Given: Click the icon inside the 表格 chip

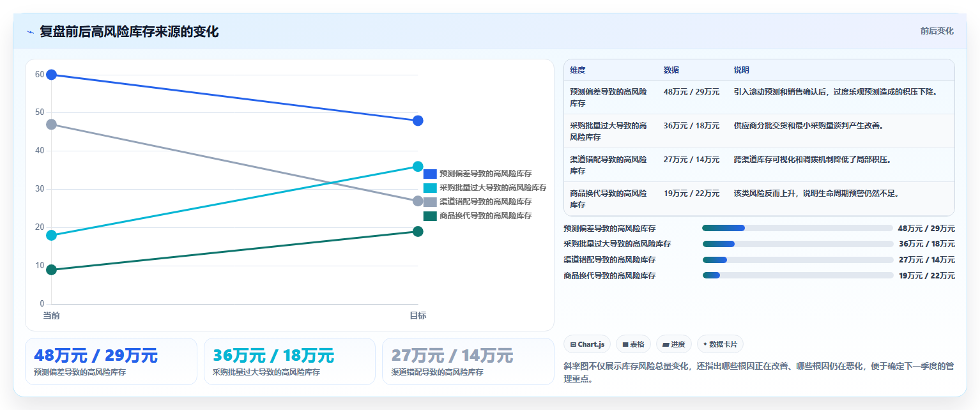Looking at the screenshot, I should (625, 345).
